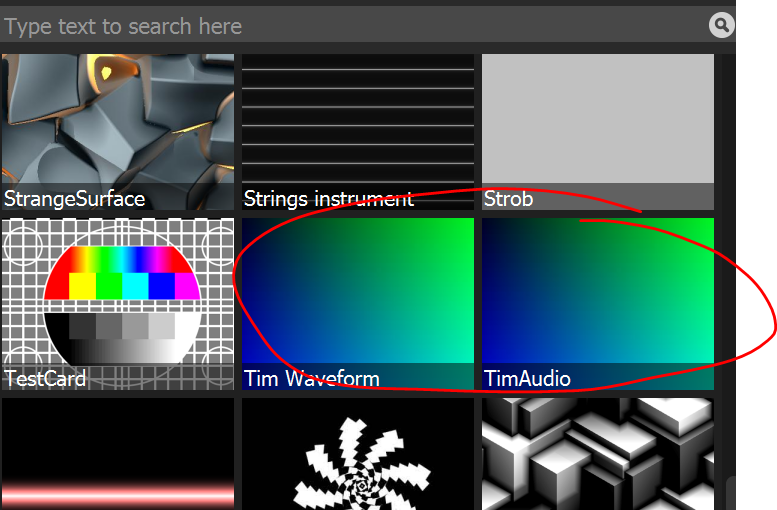777x510 pixels.
Task: Click the 'Strob' label text
Action: [x=509, y=198]
